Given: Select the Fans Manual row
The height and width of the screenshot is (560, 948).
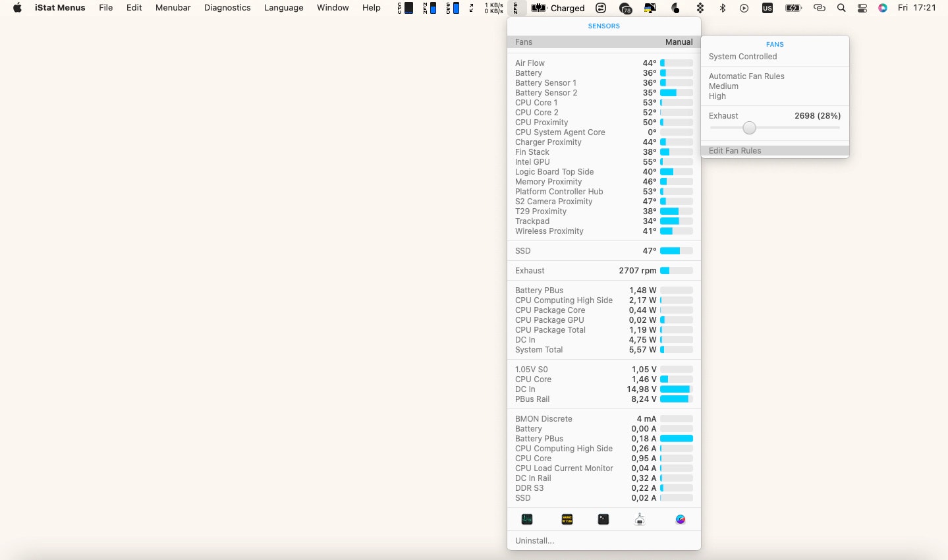Looking at the screenshot, I should click(x=604, y=42).
